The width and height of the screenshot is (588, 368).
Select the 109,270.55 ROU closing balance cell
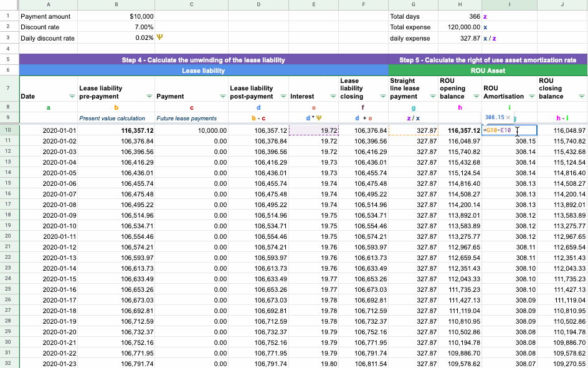click(562, 364)
